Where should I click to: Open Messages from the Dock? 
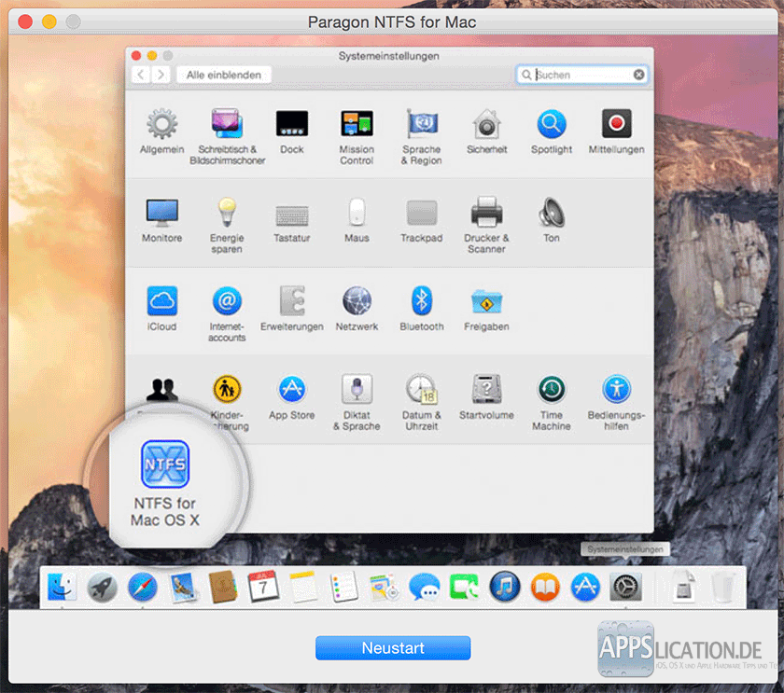(x=425, y=587)
